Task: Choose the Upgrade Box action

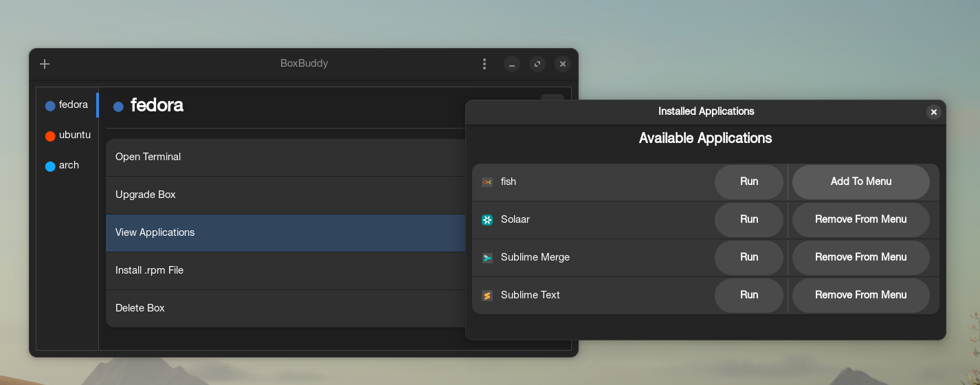Action: point(286,195)
